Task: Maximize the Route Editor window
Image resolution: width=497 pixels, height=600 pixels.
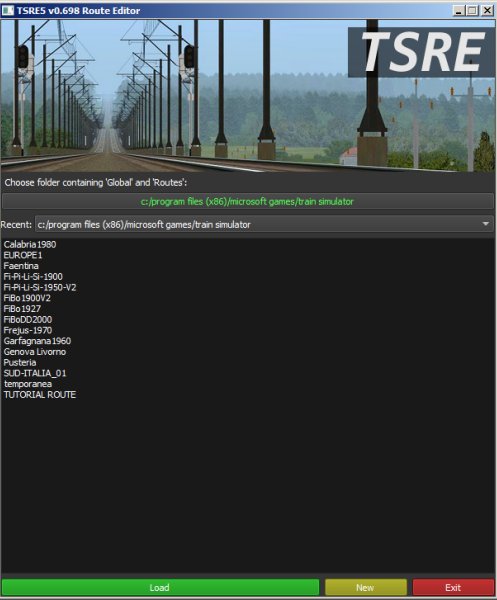Action: (472, 11)
